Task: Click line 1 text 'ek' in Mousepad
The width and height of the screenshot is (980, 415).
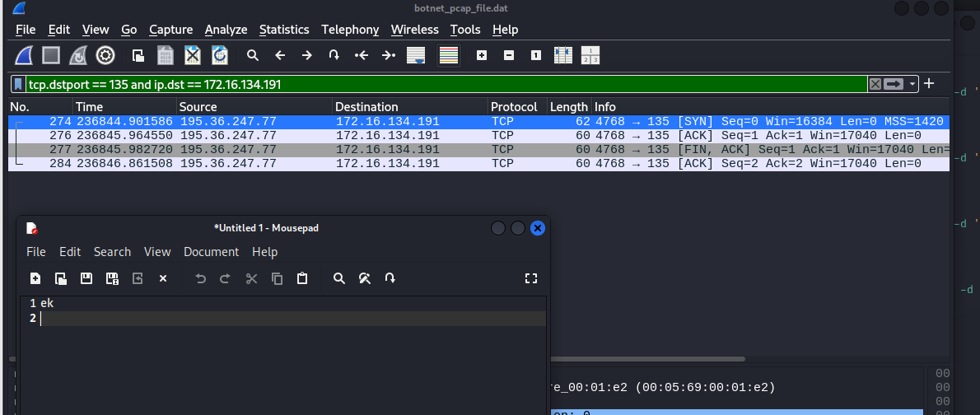Action: click(47, 303)
